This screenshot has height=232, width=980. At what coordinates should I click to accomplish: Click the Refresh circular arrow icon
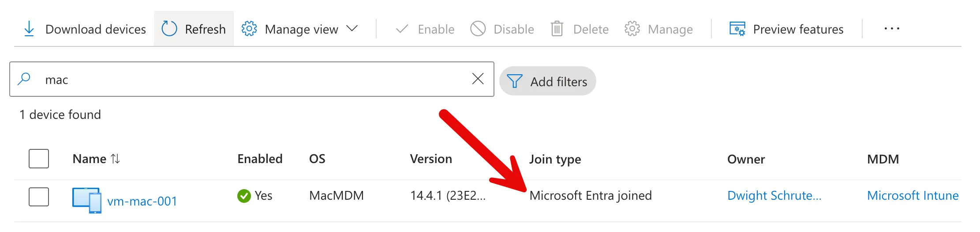click(x=169, y=29)
